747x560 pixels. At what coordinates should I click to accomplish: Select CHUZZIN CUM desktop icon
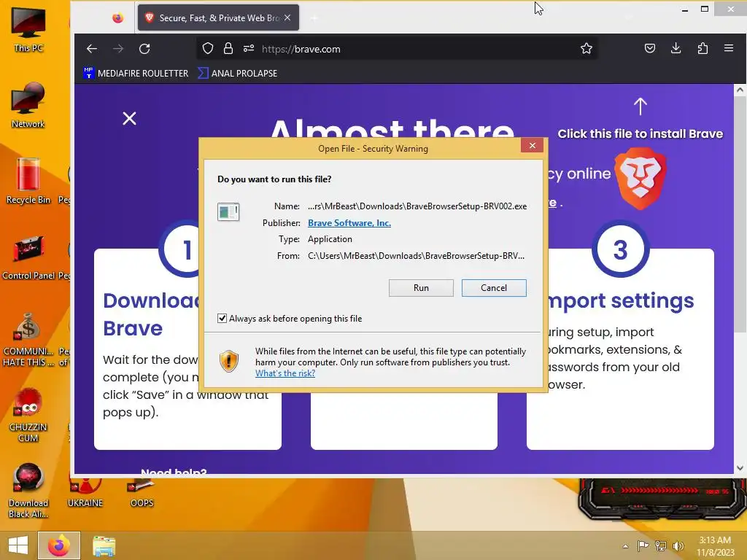click(28, 415)
